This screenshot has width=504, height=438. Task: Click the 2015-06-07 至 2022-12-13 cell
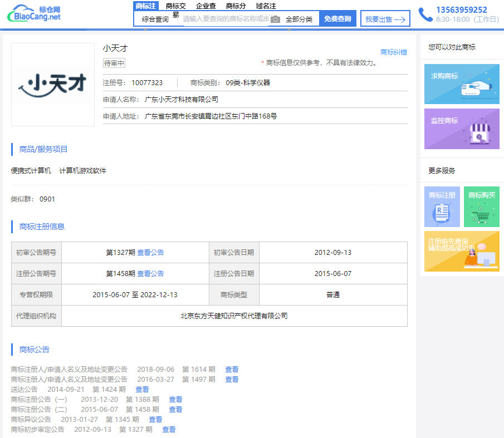[x=135, y=295]
